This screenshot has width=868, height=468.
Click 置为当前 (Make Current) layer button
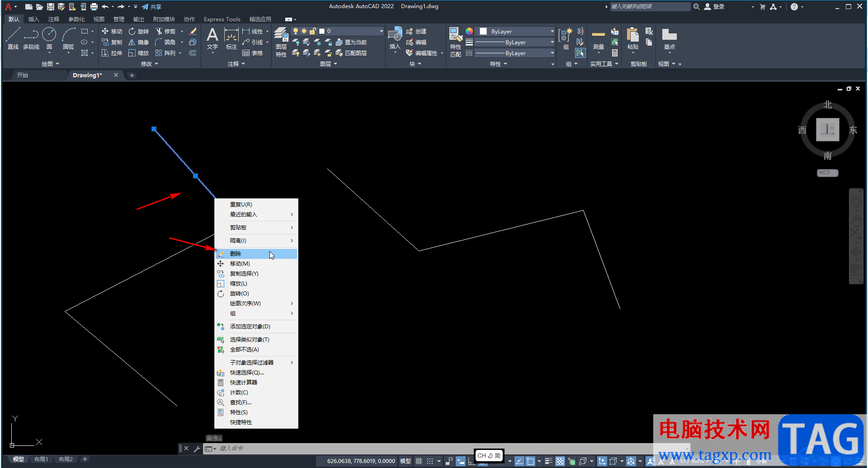(x=351, y=42)
